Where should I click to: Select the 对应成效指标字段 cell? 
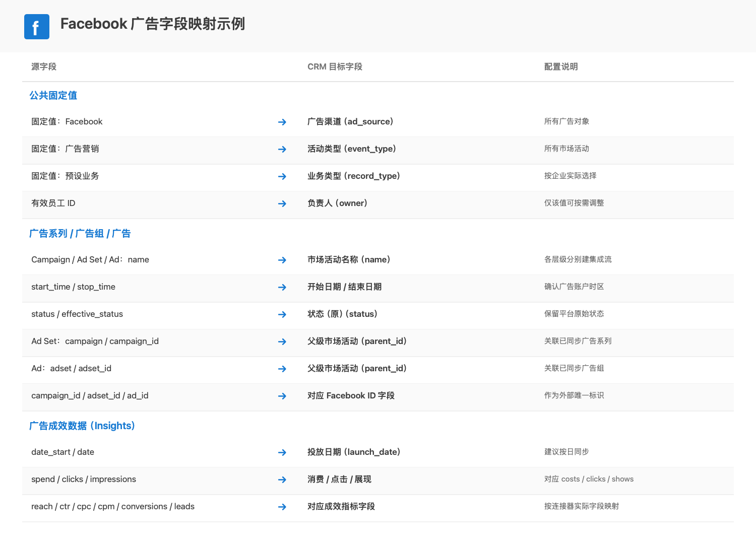point(341,506)
